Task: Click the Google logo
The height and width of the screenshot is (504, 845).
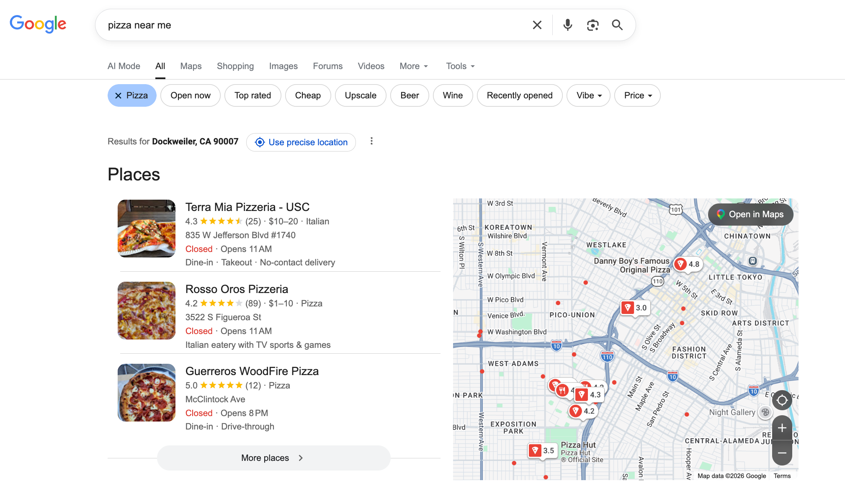Action: [38, 24]
